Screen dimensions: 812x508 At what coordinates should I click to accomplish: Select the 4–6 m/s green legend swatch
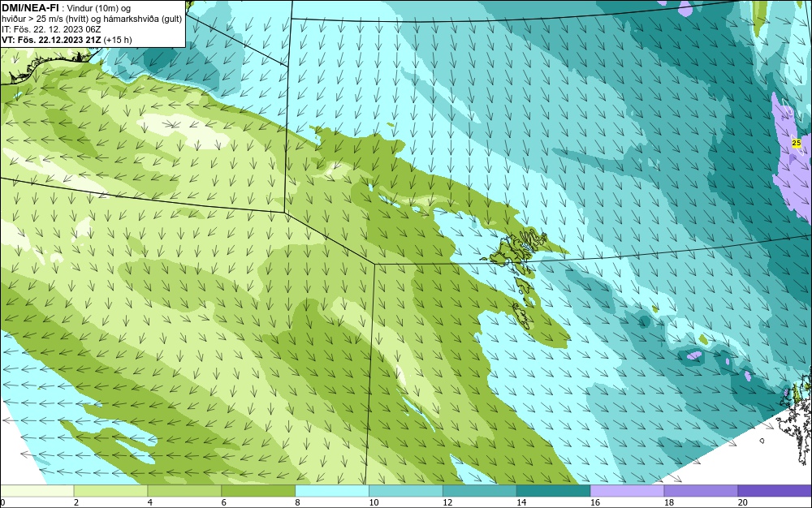[x=184, y=491]
